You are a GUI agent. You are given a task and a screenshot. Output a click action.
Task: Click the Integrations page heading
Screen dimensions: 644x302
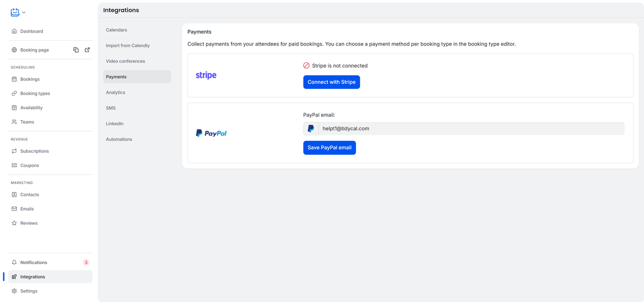(x=121, y=10)
